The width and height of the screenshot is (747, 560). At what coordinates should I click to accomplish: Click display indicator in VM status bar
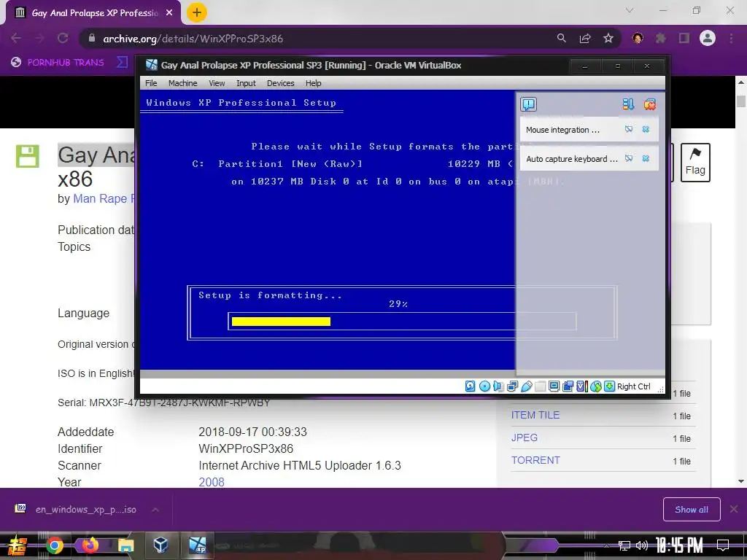554,386
